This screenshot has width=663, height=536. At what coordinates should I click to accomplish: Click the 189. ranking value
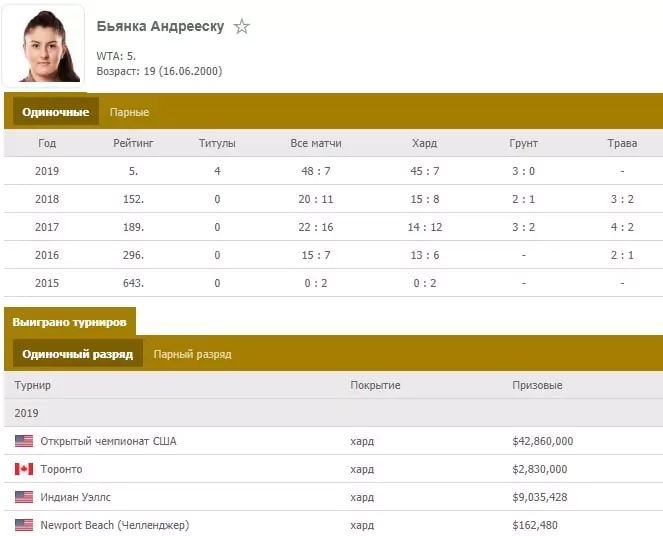pyautogui.click(x=133, y=227)
